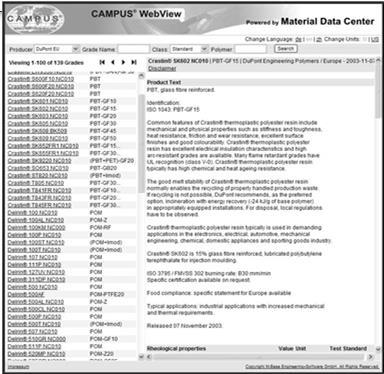Open the Delrin 100T NC010 grade
Viewport: 384px width, 374px height.
pyautogui.click(x=34, y=250)
